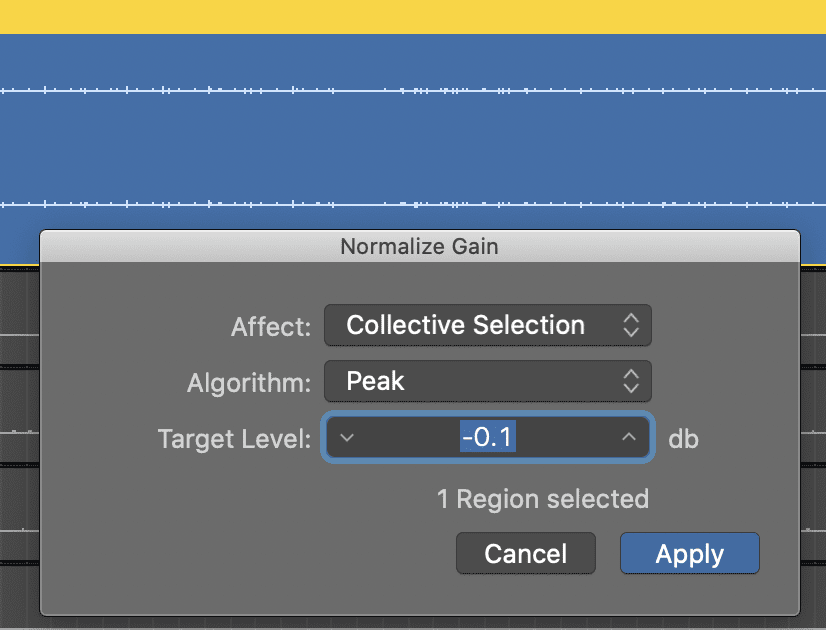Click the Algorithm label
Image resolution: width=826 pixels, height=630 pixels.
pos(249,383)
